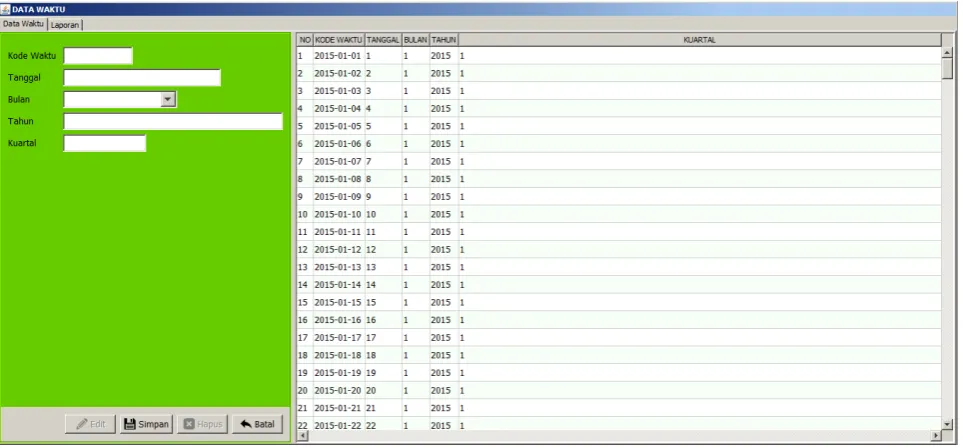Click the vertical scrollbar thumb
The width and height of the screenshot is (963, 448).
[x=947, y=69]
